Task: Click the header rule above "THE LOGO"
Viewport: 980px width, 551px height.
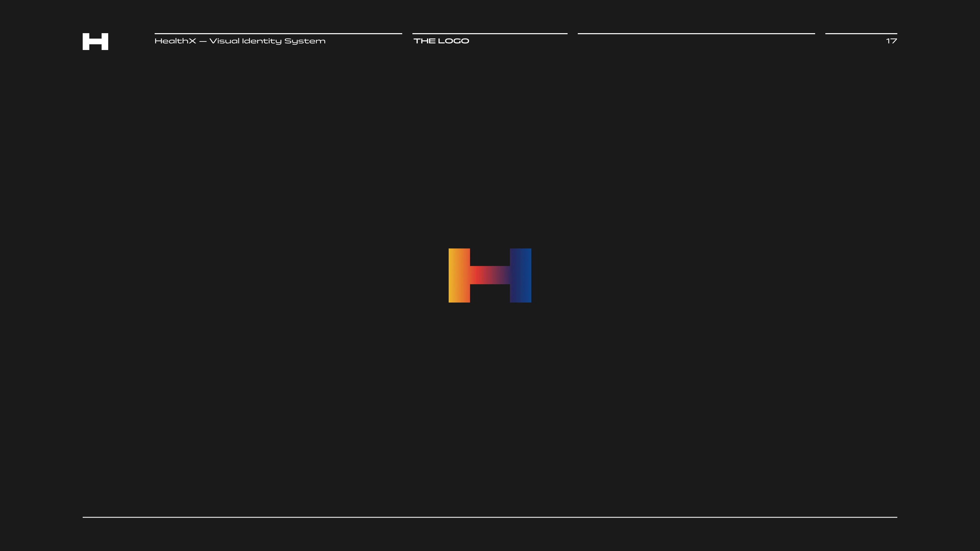Action: coord(490,33)
